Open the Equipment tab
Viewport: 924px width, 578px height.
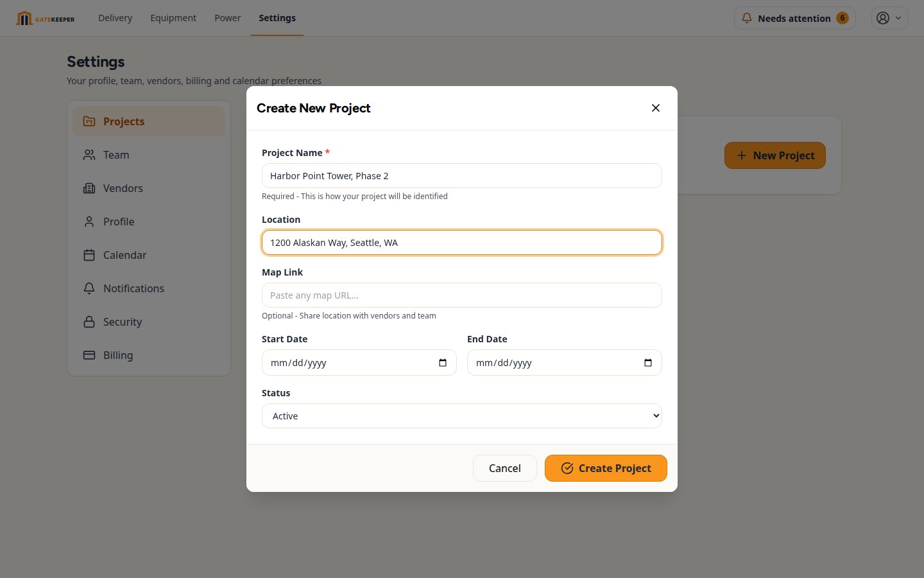(173, 18)
